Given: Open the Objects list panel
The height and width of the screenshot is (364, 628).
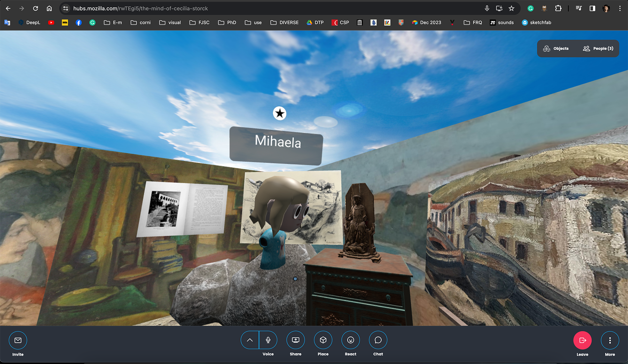Looking at the screenshot, I should tap(556, 48).
